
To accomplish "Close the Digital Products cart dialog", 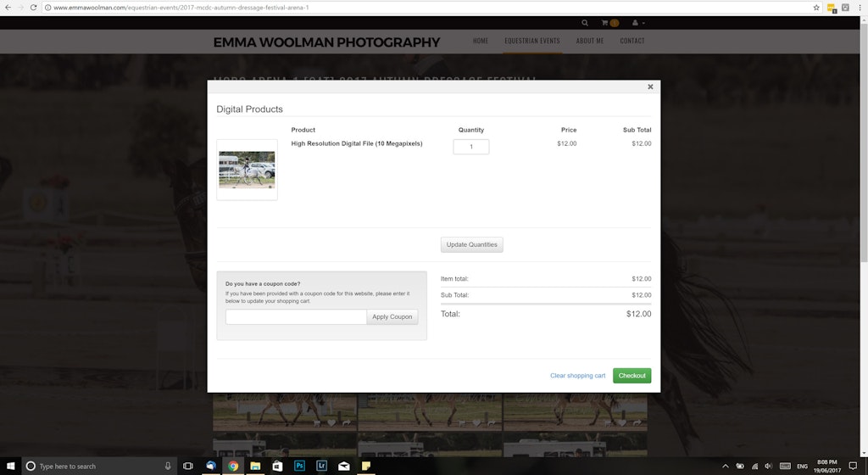I will (x=650, y=87).
